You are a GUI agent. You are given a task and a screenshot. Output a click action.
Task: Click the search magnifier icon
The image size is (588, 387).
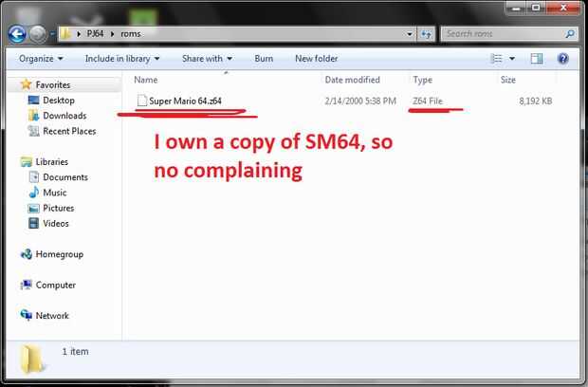tap(570, 34)
